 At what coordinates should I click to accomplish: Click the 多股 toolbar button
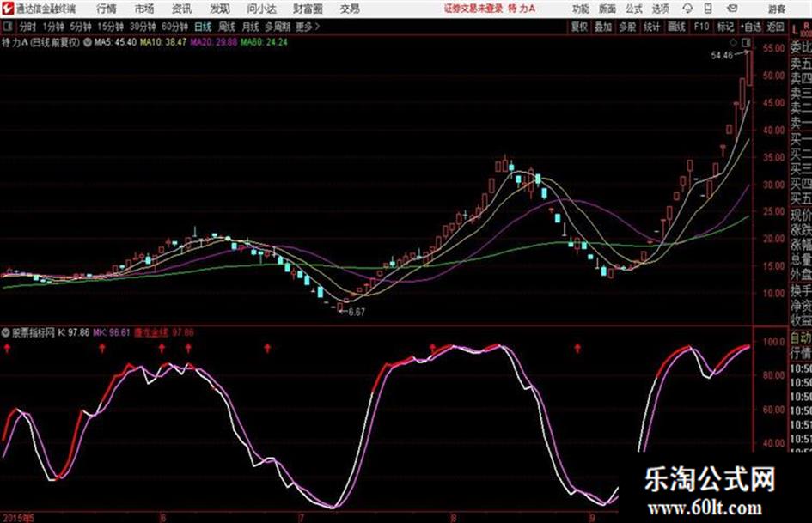(627, 27)
